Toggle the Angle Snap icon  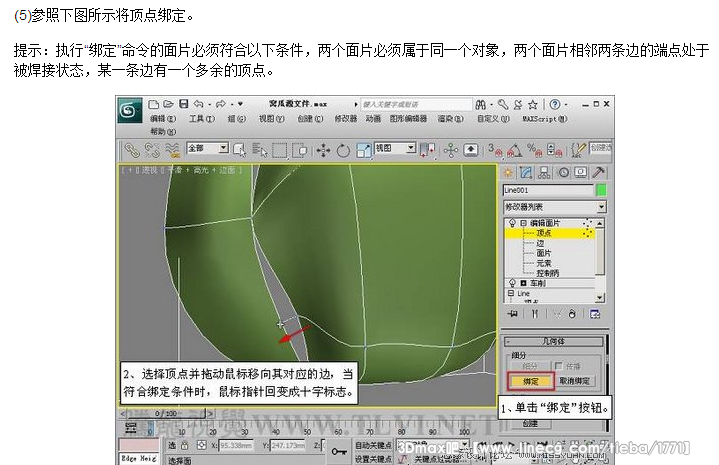tap(514, 150)
